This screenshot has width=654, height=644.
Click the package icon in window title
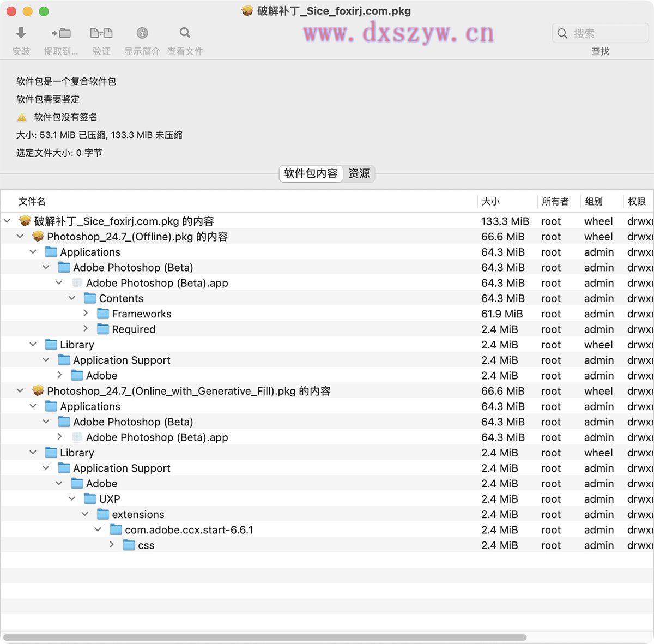[x=247, y=11]
